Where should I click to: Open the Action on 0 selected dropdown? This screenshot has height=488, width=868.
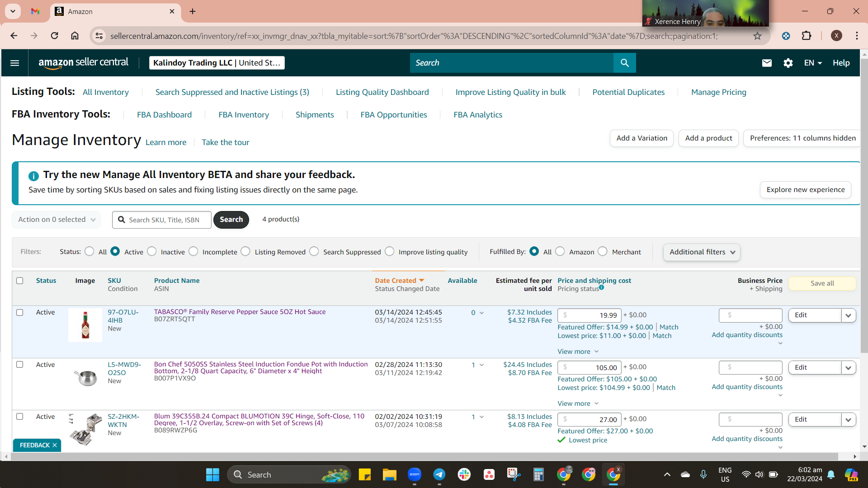point(57,220)
